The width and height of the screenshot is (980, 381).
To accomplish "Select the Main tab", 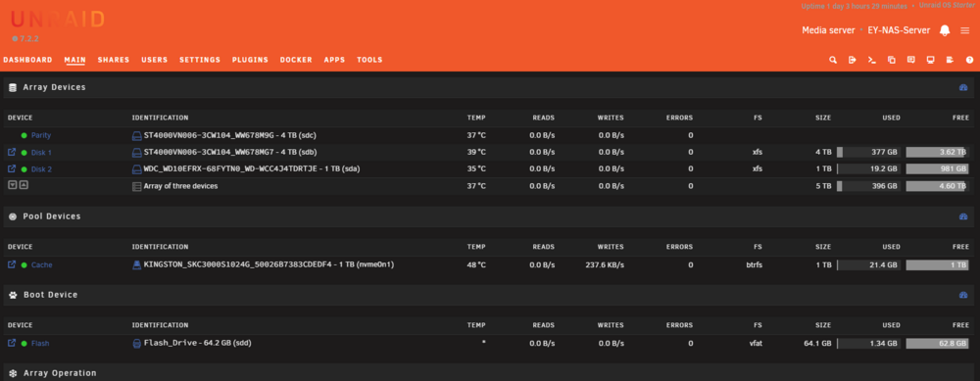I will (75, 60).
